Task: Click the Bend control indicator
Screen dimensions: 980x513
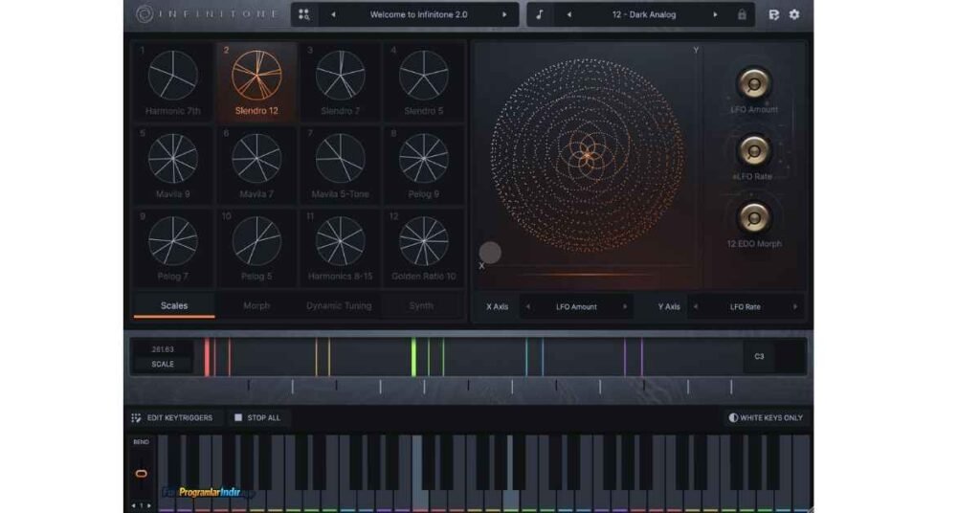Action: pos(142,473)
